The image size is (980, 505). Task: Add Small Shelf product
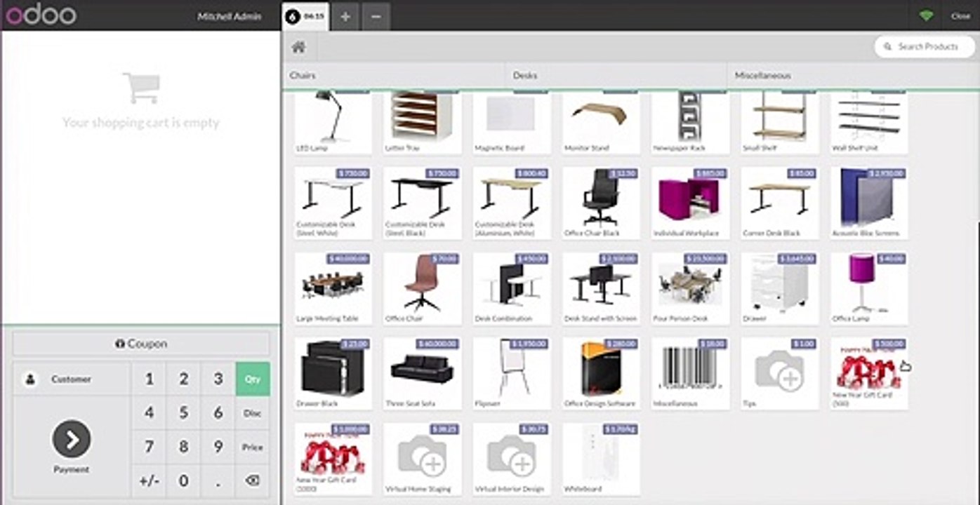[x=780, y=123]
